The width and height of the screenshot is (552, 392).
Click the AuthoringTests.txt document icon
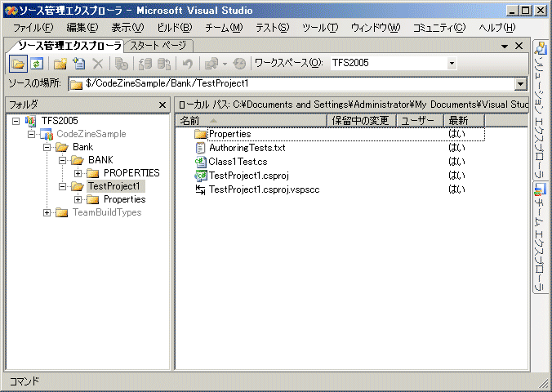(200, 148)
